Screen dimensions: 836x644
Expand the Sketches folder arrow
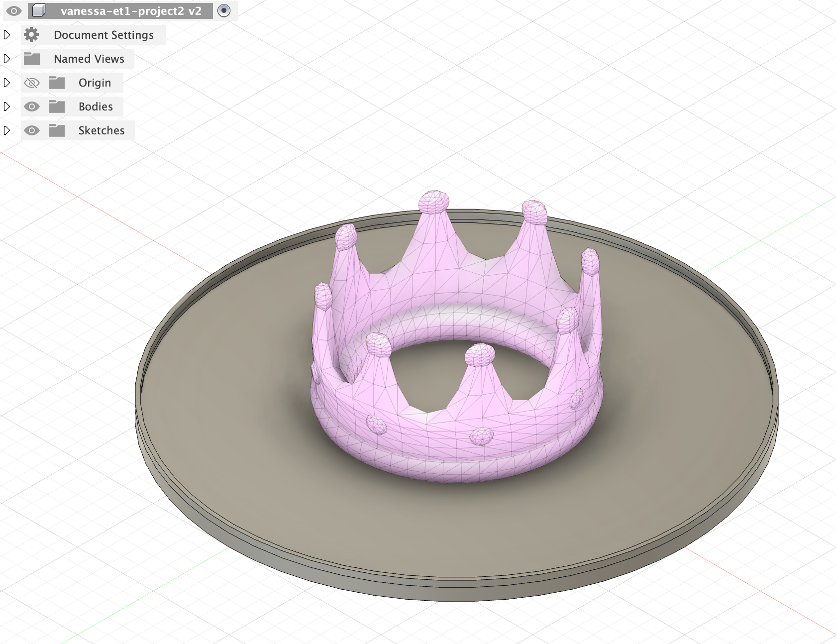click(x=7, y=130)
